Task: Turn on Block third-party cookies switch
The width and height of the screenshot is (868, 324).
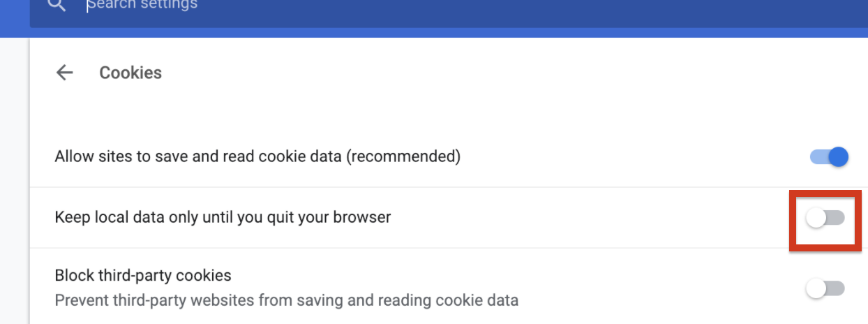Action: [x=825, y=288]
